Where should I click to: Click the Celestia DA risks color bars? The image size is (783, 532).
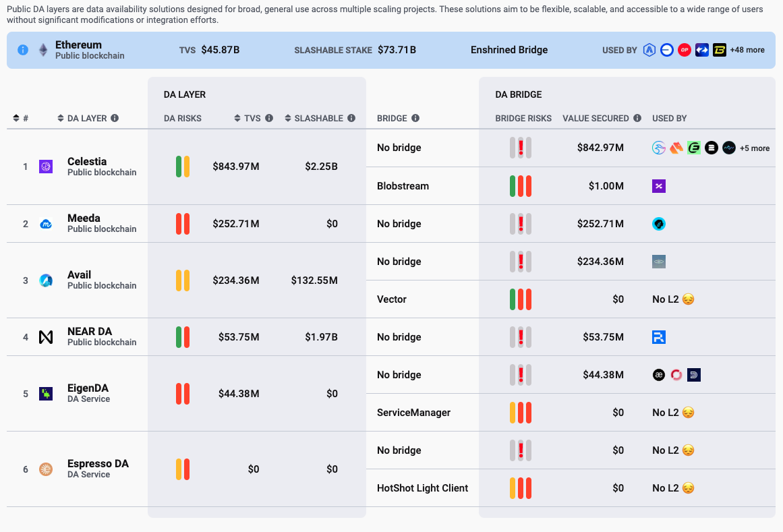point(183,167)
